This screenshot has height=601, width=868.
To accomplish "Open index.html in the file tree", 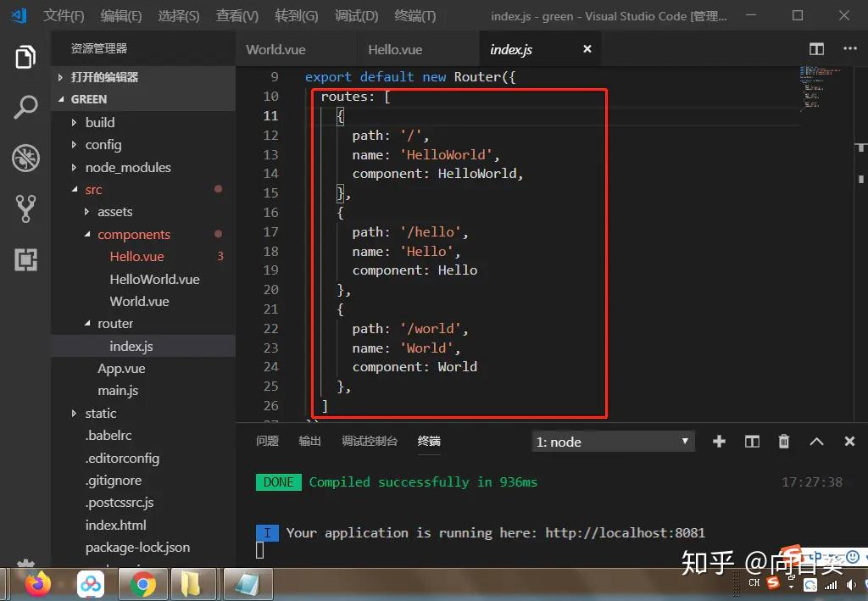I will tap(115, 526).
